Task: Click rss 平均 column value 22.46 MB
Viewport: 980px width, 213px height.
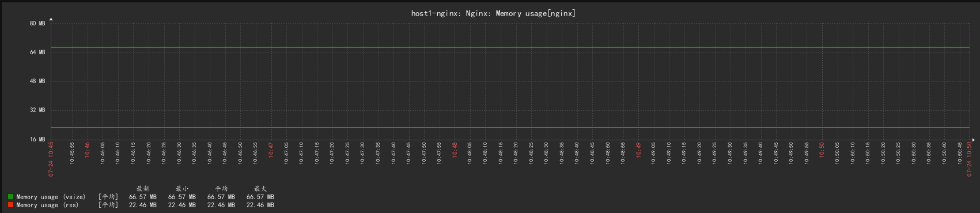Action: pyautogui.click(x=221, y=205)
